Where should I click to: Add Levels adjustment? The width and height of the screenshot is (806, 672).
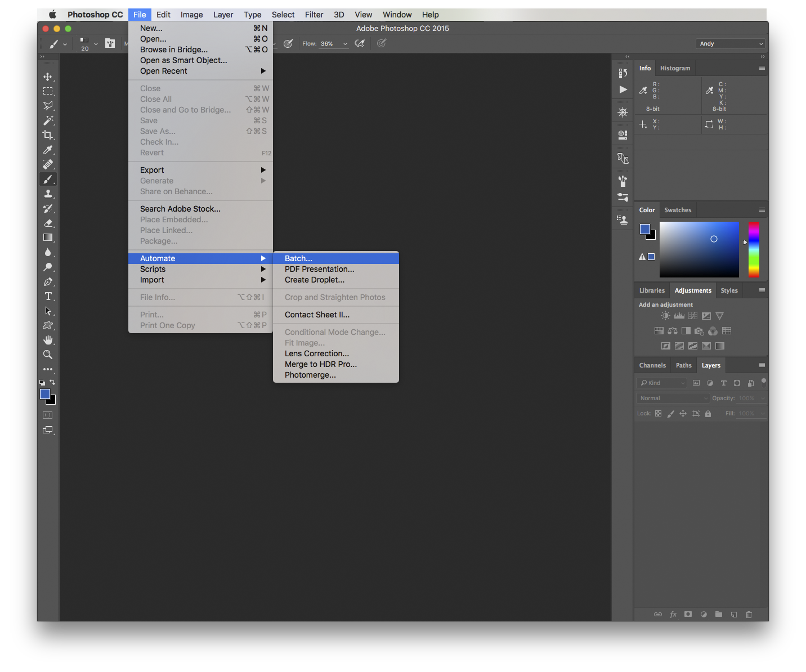[x=679, y=316]
